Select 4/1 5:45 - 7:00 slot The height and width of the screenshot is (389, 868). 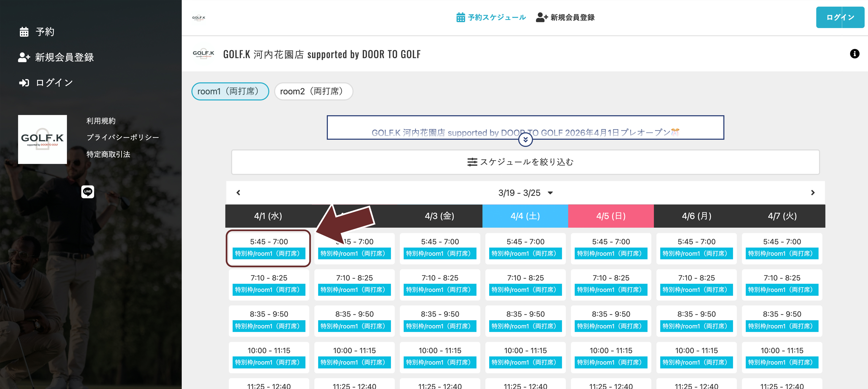coord(269,248)
